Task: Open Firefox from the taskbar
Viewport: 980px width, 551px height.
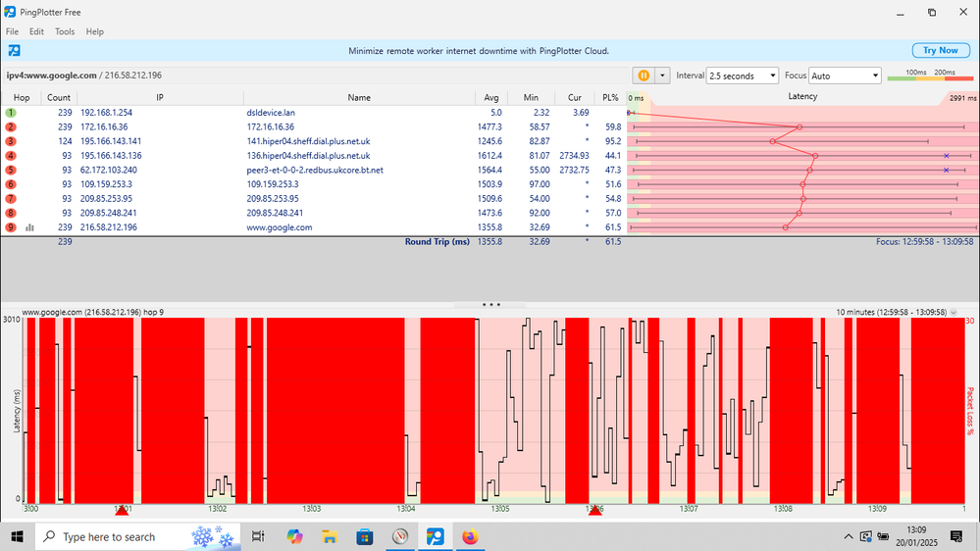Action: (470, 536)
